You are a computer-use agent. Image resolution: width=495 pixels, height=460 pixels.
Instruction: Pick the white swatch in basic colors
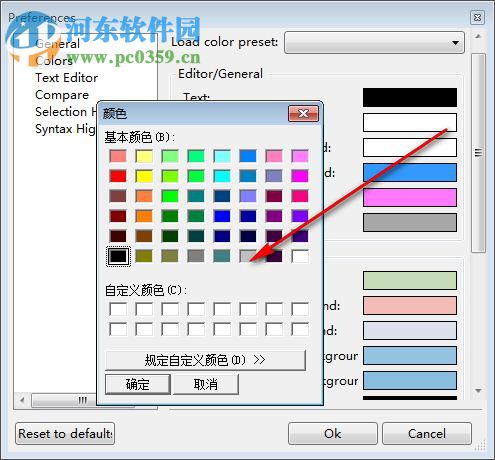click(300, 256)
